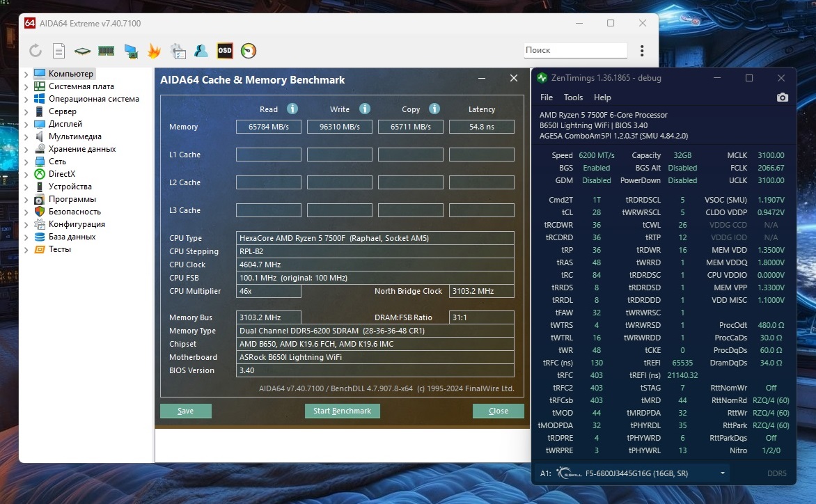816x504 pixels.
Task: Open the memory module toolbar icon
Action: click(106, 51)
